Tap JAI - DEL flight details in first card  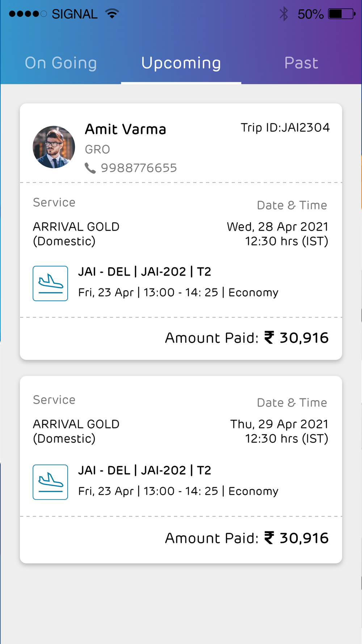(x=145, y=272)
